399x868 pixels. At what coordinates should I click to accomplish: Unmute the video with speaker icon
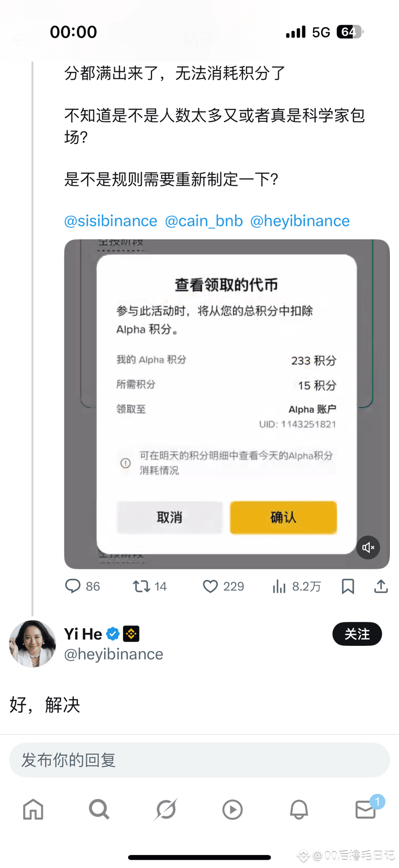click(x=368, y=548)
